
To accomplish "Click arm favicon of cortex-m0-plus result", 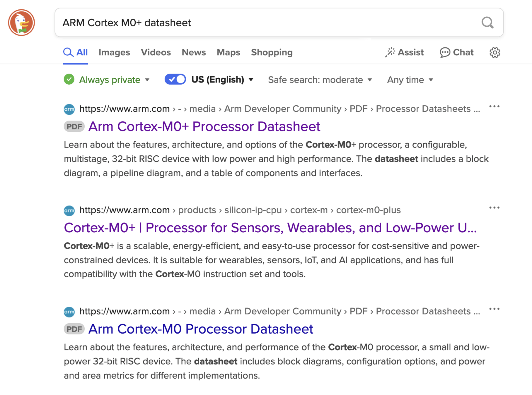I will click(69, 210).
